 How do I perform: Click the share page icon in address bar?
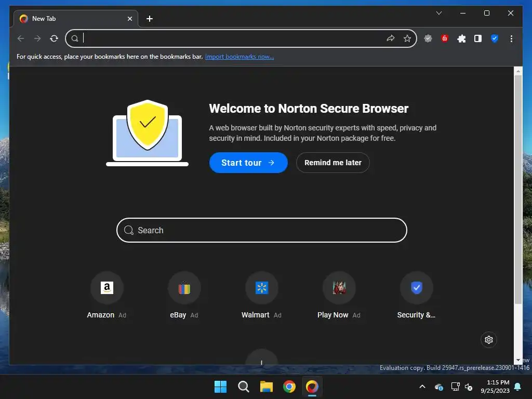tap(391, 38)
